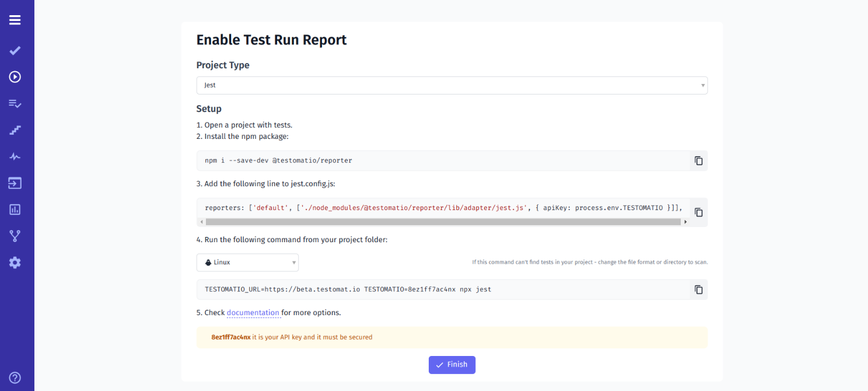The height and width of the screenshot is (391, 868).
Task: Select the Tests checkmark icon in sidebar
Action: click(x=15, y=50)
